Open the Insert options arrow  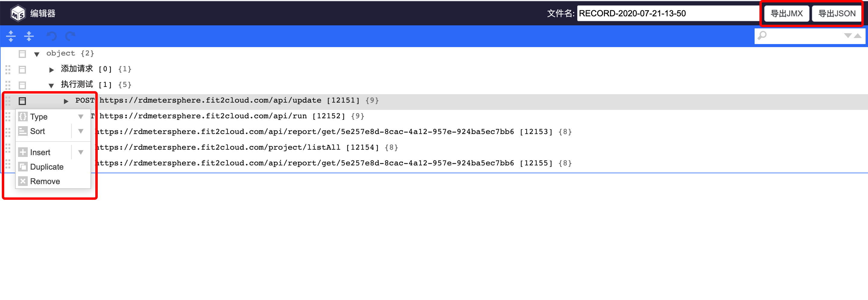pyautogui.click(x=81, y=152)
